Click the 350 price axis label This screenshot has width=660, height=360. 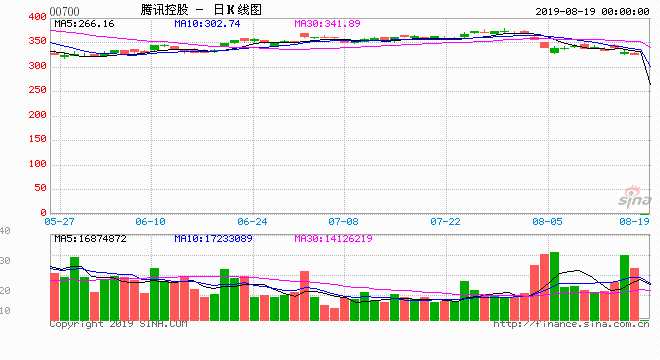coord(37,41)
